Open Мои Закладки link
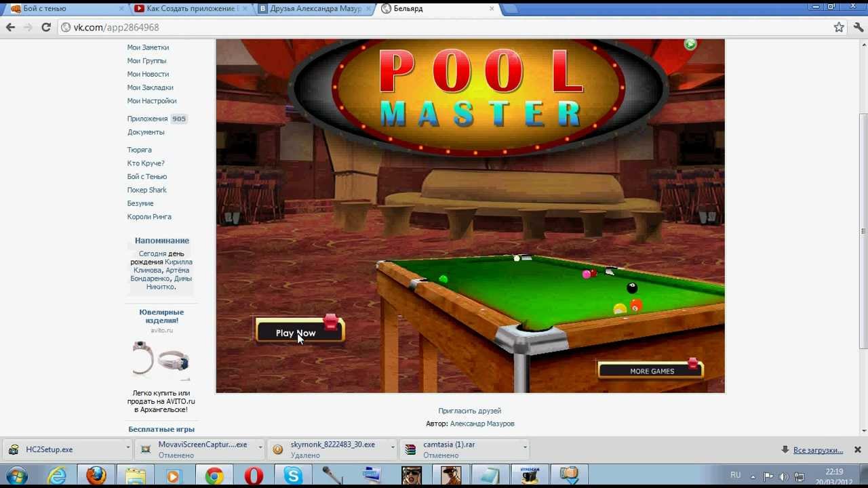868x488 pixels. [150, 87]
